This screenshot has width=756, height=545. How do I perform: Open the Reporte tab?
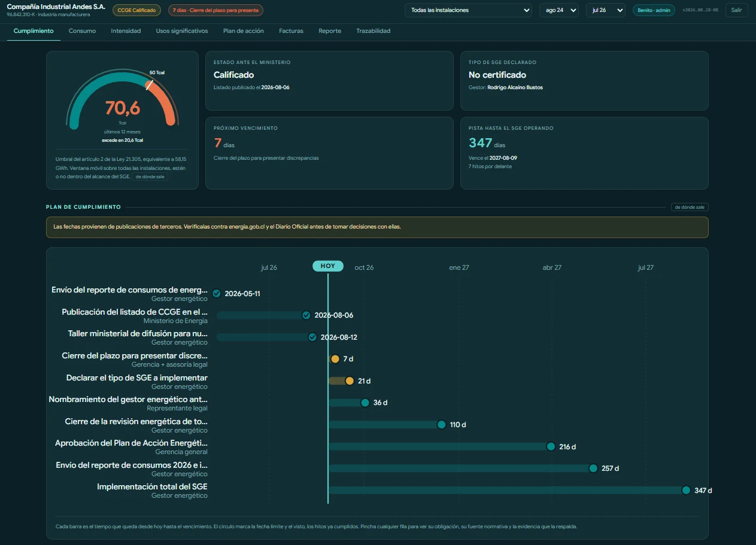(x=330, y=31)
